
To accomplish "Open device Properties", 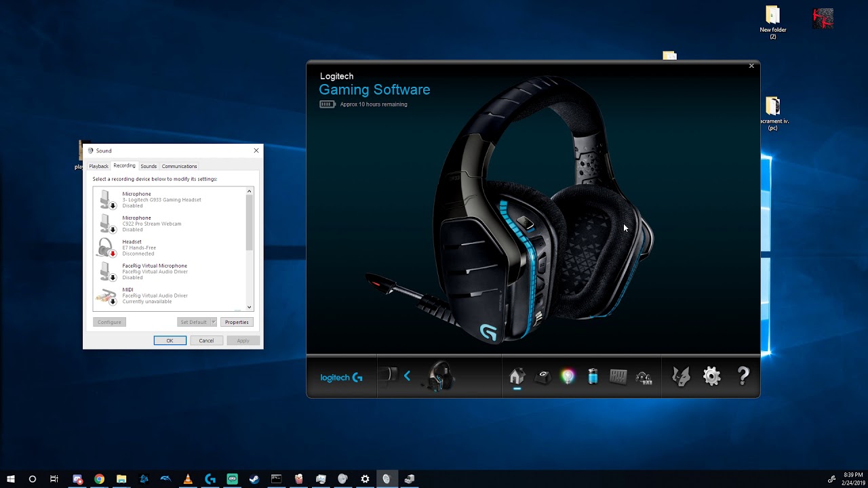I will pos(237,322).
